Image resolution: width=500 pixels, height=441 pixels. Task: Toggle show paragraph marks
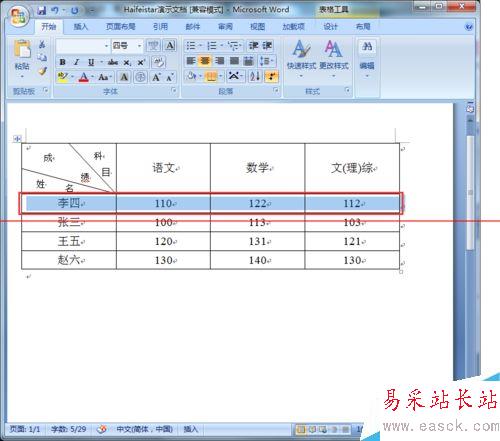[271, 76]
